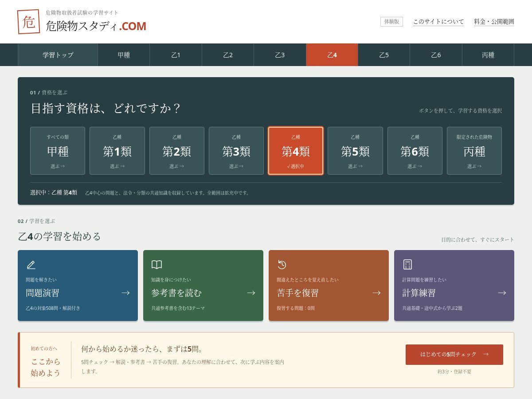This screenshot has width=532, height=399.
Task: Choose the 丙種 qualification card
Action: coord(474,151)
